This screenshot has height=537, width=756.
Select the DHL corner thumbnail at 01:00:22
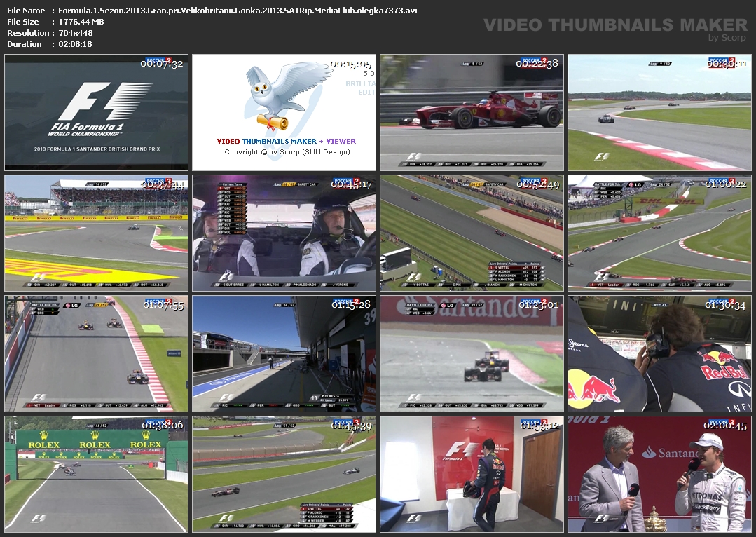pos(659,233)
